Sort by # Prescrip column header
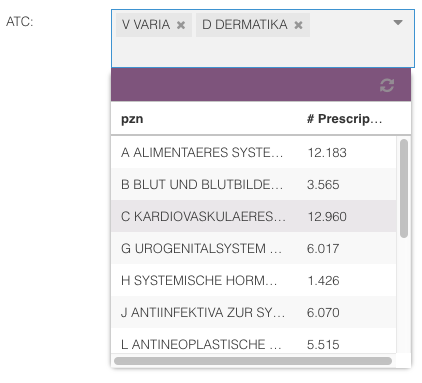Image resolution: width=422 pixels, height=383 pixels. pos(344,119)
